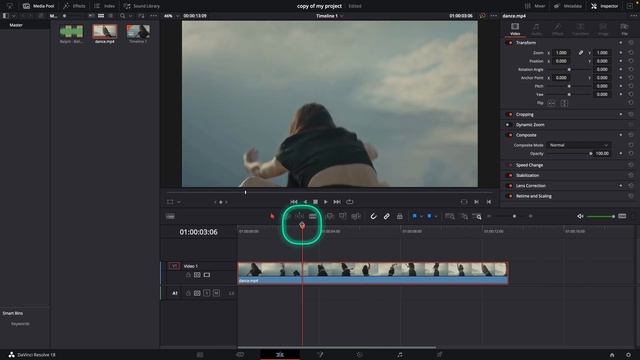This screenshot has height=360, width=640.
Task: Click the Custom Zoom icon
Action: click(477, 216)
